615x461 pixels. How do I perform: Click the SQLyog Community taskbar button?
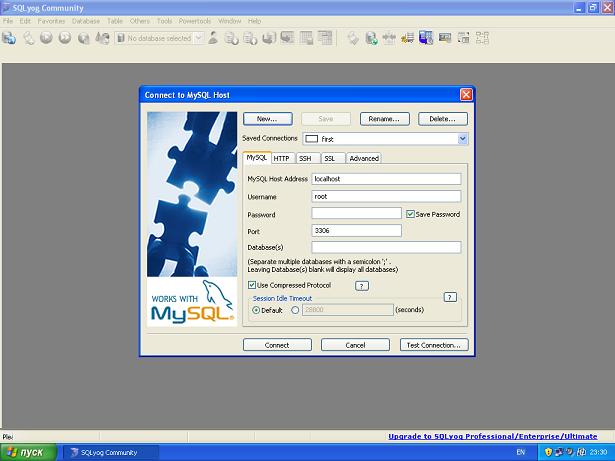point(111,452)
